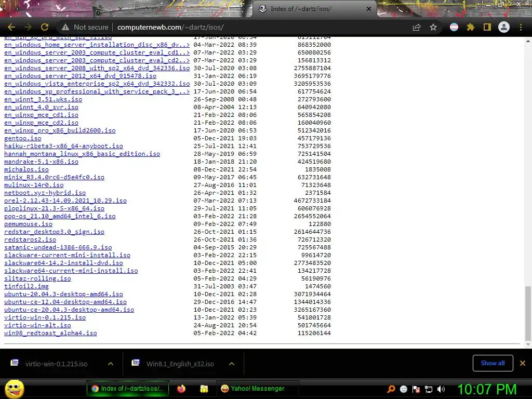The width and height of the screenshot is (532, 399).
Task: Open the Chrome three-dot menu
Action: [x=521, y=27]
